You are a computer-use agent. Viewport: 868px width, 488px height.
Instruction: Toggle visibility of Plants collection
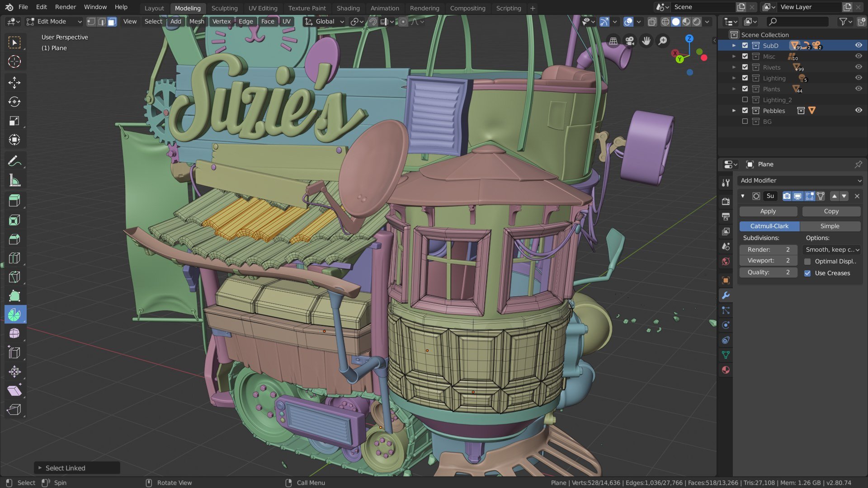point(859,88)
